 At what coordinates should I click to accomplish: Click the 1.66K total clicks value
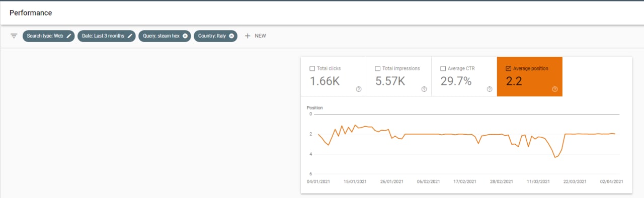point(325,81)
